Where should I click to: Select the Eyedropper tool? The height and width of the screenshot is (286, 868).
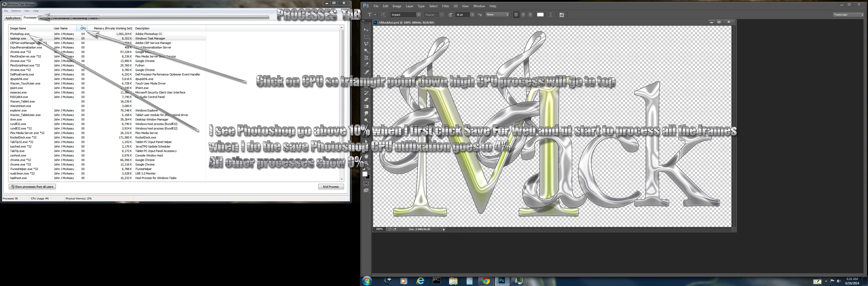(366, 64)
